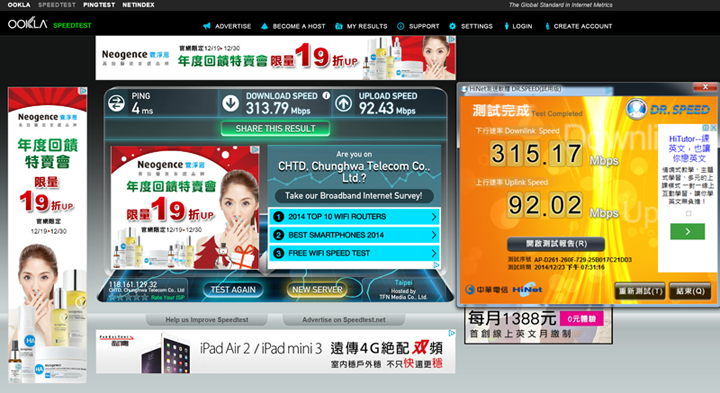This screenshot has height=393, width=720.
Task: Click the New Server button
Action: [x=317, y=290]
